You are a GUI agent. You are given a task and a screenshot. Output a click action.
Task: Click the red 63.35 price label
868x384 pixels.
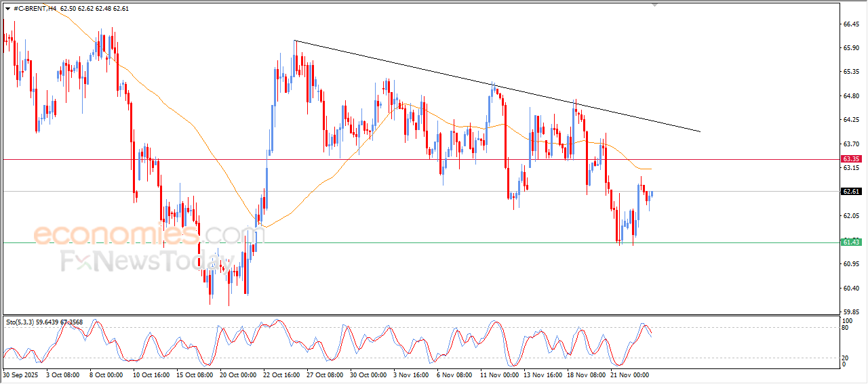click(850, 158)
